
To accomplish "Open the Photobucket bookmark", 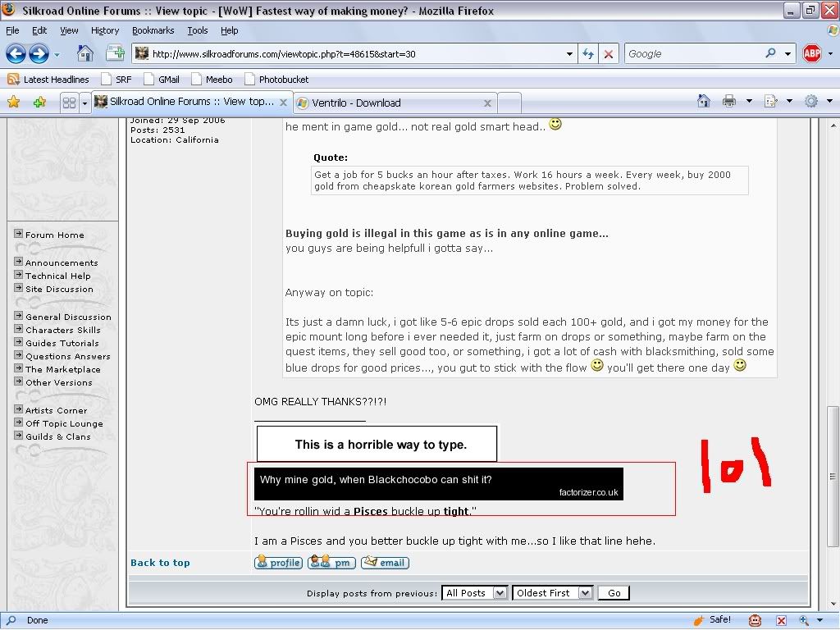I will pos(277,80).
